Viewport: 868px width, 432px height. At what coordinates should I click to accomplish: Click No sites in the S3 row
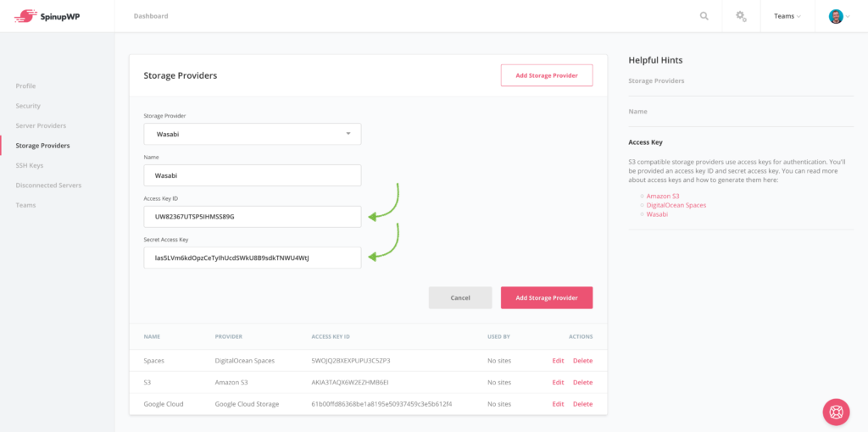[499, 382]
